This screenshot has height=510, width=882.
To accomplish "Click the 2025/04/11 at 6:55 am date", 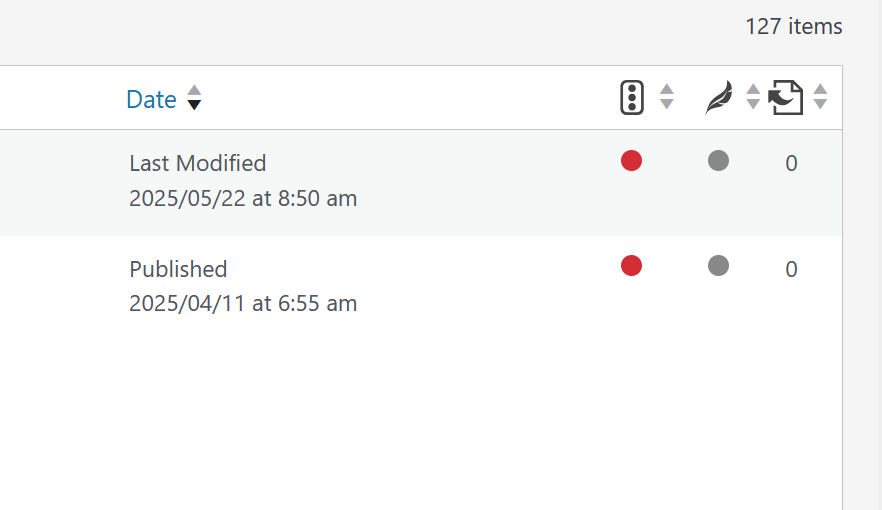I will tap(243, 303).
